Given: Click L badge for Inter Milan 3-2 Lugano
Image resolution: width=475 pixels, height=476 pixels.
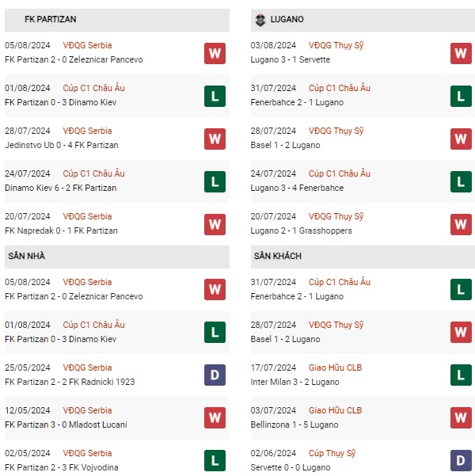Looking at the screenshot, I should (x=461, y=375).
